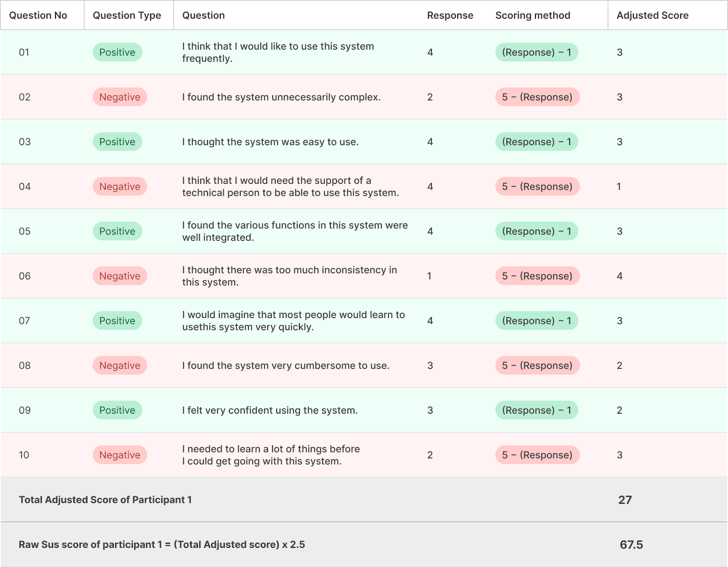Screen dimensions: 728x567
Task: Select the Positive badge for question 05
Action: click(x=117, y=231)
